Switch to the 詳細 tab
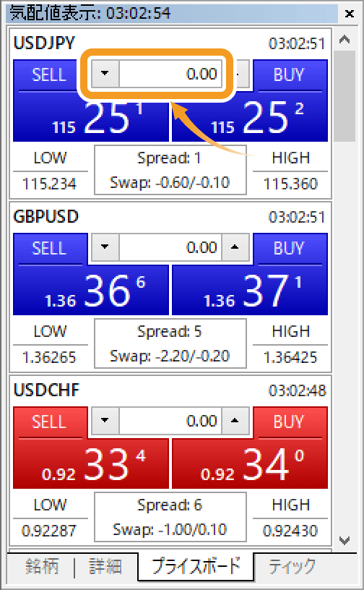Image resolution: width=364 pixels, height=590 pixels. tap(105, 566)
